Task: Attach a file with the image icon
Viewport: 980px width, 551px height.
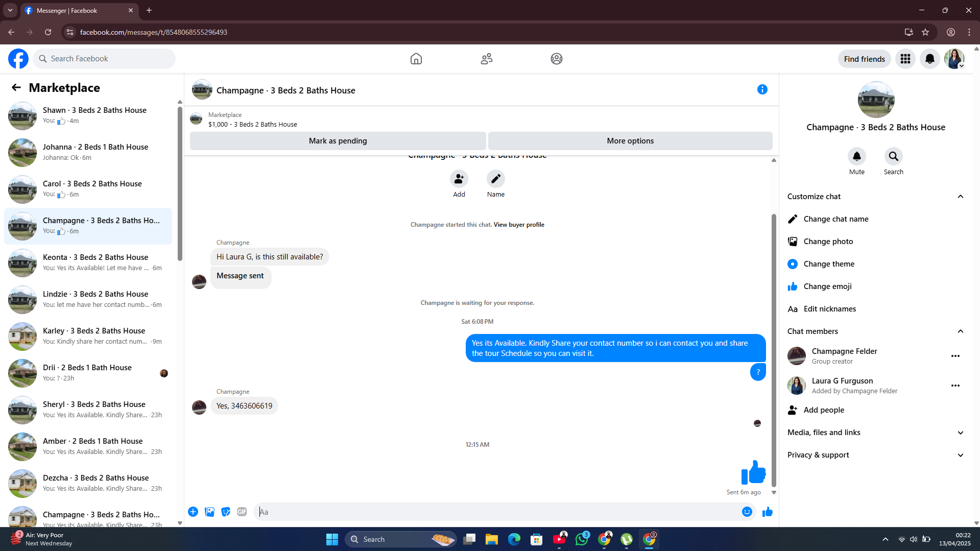Action: pyautogui.click(x=209, y=512)
